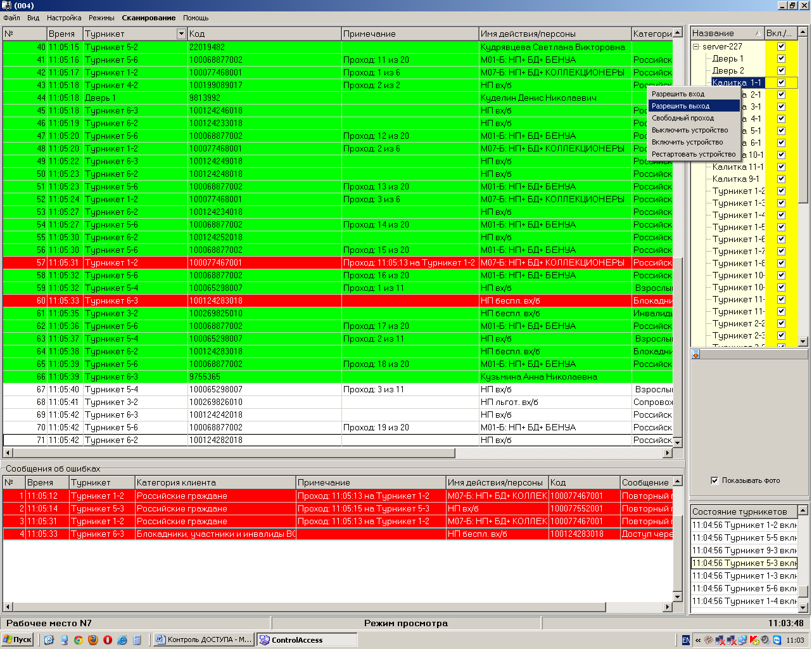
Task: Open TeamViewer tray icon
Action: pos(777,640)
